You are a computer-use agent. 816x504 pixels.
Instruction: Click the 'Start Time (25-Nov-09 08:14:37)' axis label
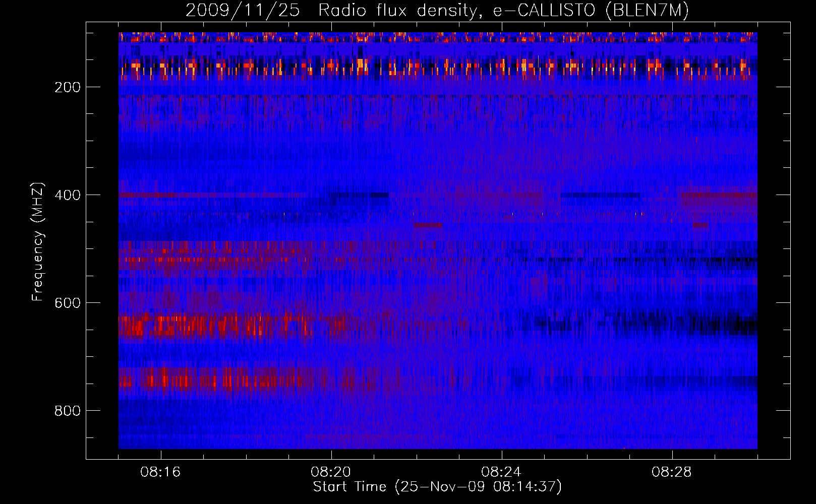point(437,487)
